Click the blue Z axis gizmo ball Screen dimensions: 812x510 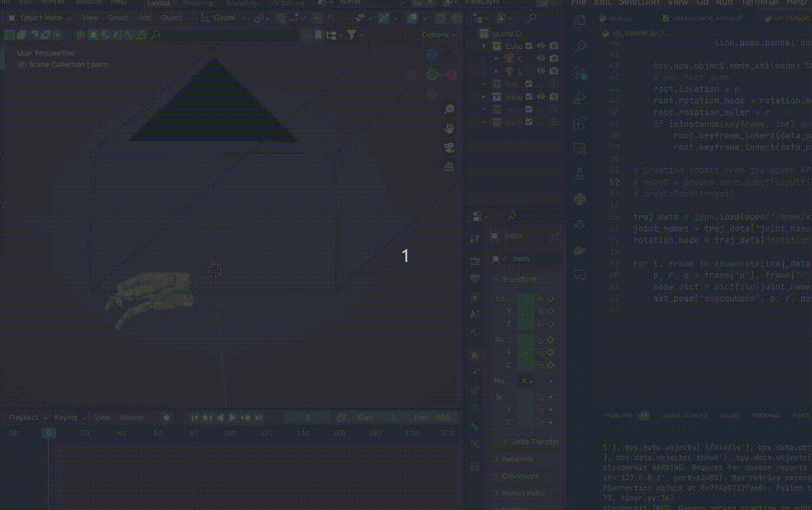pyautogui.click(x=432, y=55)
